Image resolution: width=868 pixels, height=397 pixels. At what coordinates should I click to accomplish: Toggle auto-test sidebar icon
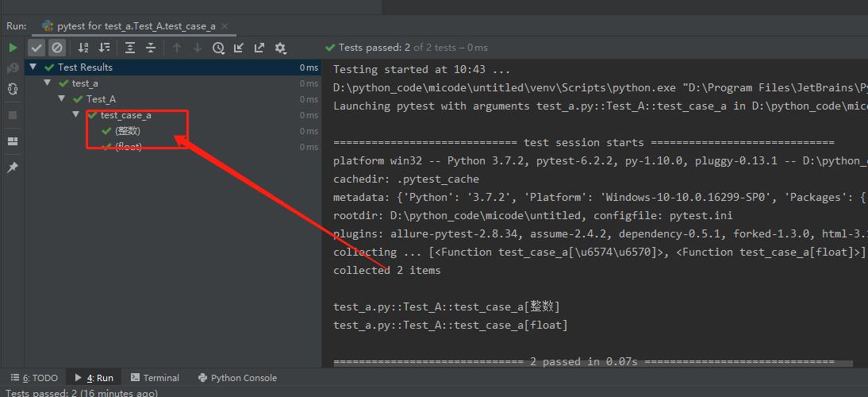[12, 89]
